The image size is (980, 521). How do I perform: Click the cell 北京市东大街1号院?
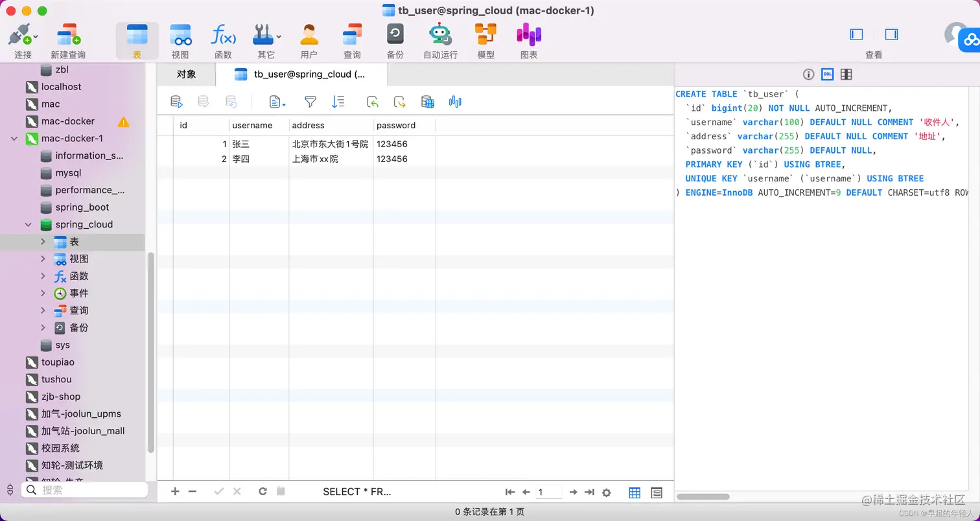point(331,144)
